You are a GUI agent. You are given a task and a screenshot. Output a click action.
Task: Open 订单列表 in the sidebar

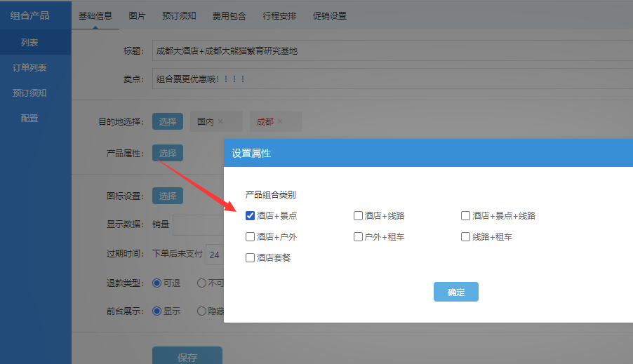[29, 68]
